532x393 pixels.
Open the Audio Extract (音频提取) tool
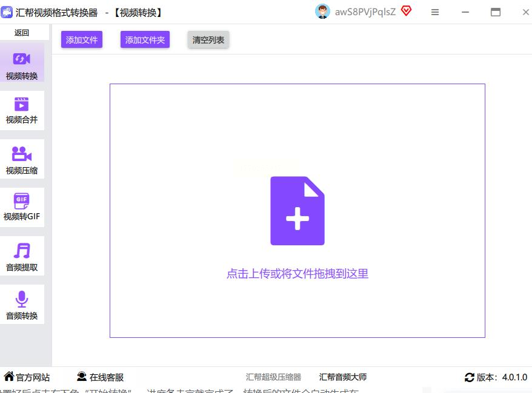[22, 251]
